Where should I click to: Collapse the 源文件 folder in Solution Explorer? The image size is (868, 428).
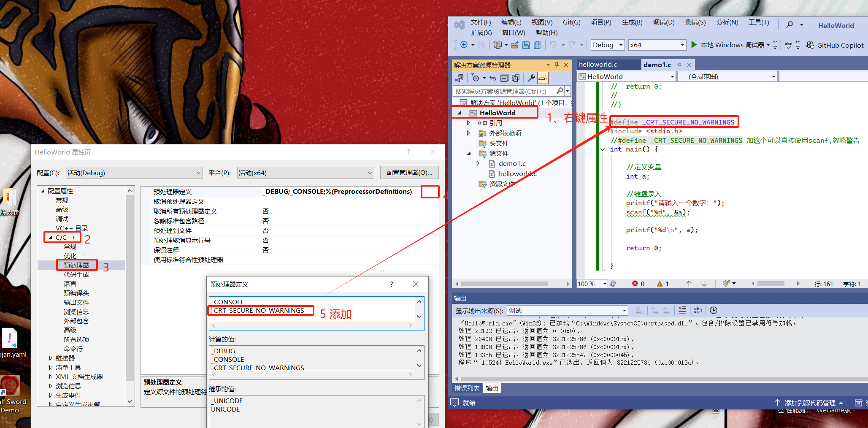pos(468,153)
